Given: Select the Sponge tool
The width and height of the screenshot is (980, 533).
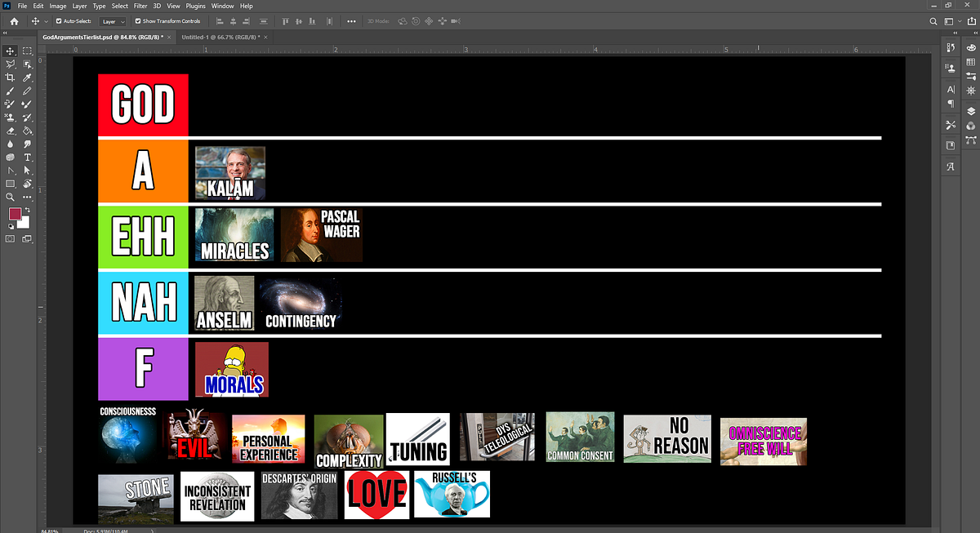Looking at the screenshot, I should tap(10, 157).
